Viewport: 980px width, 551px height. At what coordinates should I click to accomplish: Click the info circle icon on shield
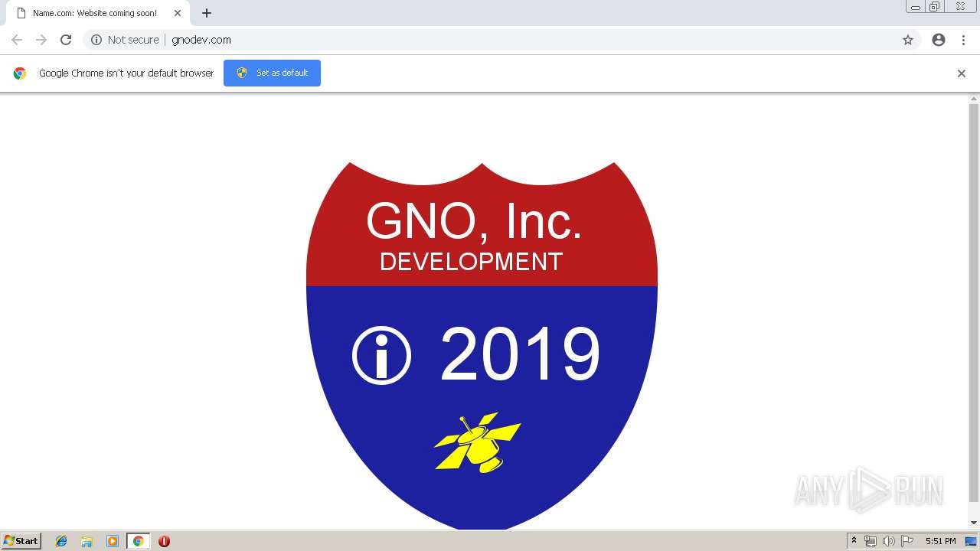381,355
